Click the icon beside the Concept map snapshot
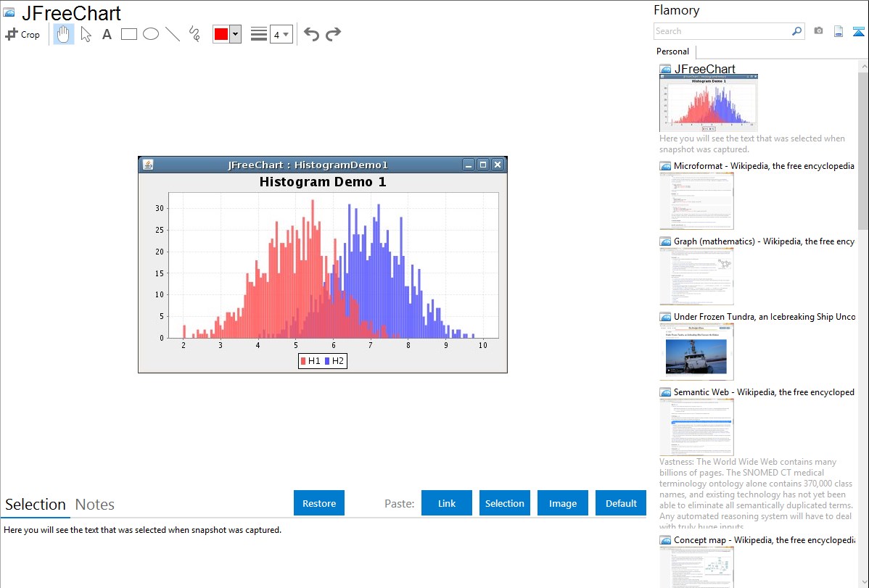The height and width of the screenshot is (588, 869). click(666, 540)
